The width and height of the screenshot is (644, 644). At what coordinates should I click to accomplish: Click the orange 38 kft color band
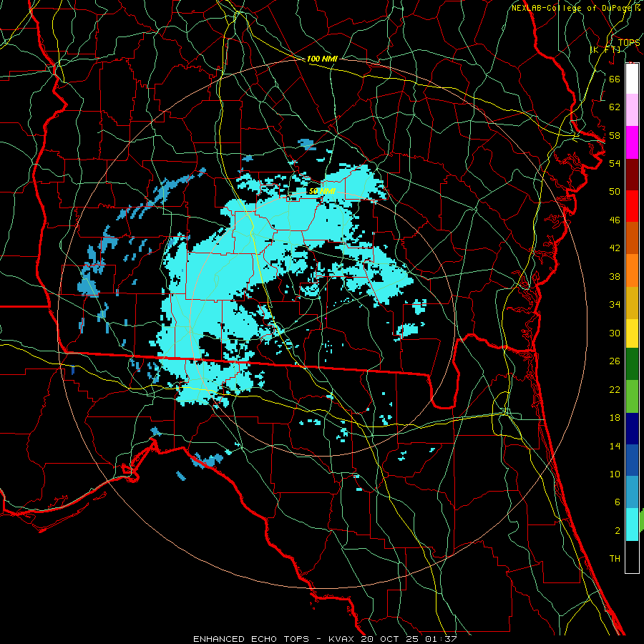[x=632, y=270]
